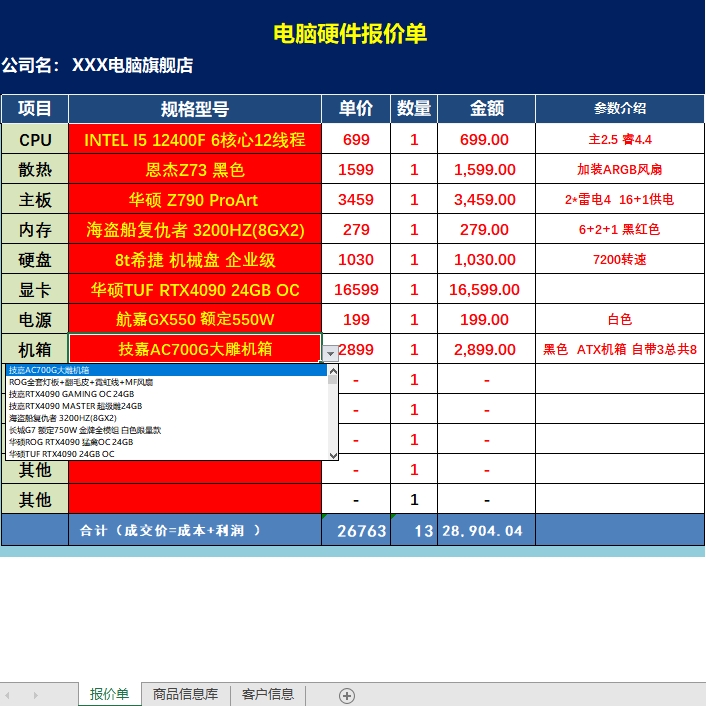Select 华硕TUF RTX4090 24GB OC spec cell in table
The image size is (706, 706).
click(x=195, y=290)
